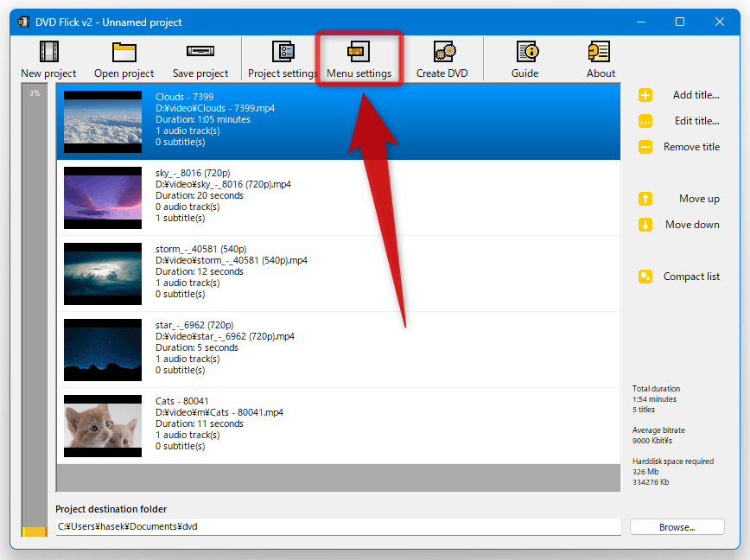The height and width of the screenshot is (560, 750).
Task: Click the Browse... button
Action: [x=677, y=527]
